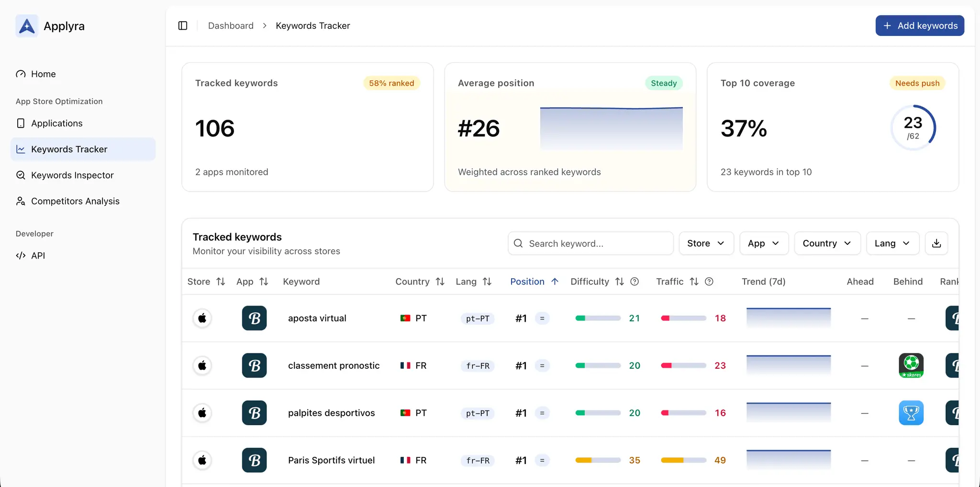Screen dimensions: 980x487
Task: Click the Applyra logo icon
Action: (27, 26)
